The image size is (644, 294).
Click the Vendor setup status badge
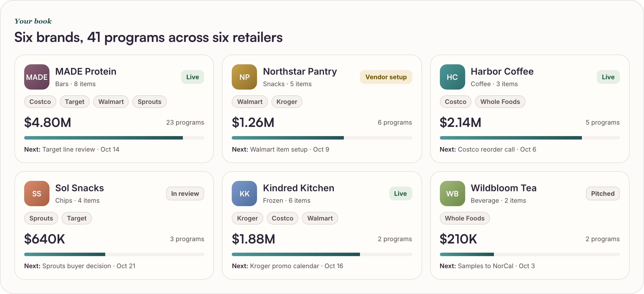386,77
